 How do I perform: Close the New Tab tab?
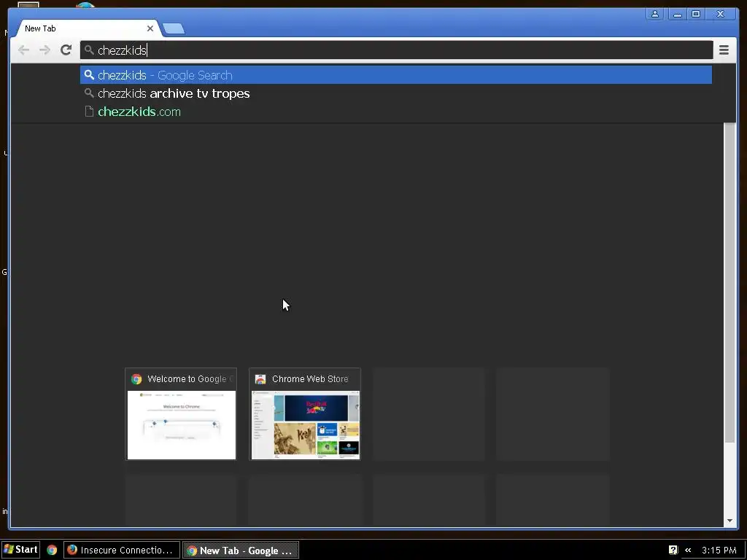[150, 28]
